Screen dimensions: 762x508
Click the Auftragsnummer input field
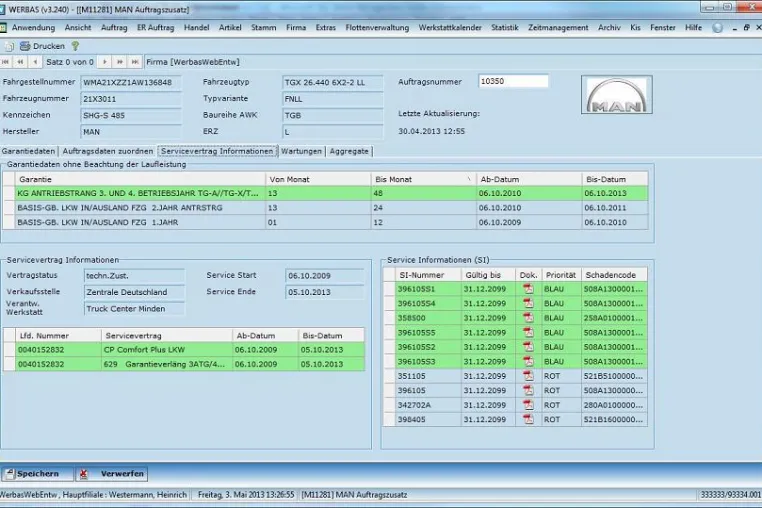pyautogui.click(x=513, y=81)
